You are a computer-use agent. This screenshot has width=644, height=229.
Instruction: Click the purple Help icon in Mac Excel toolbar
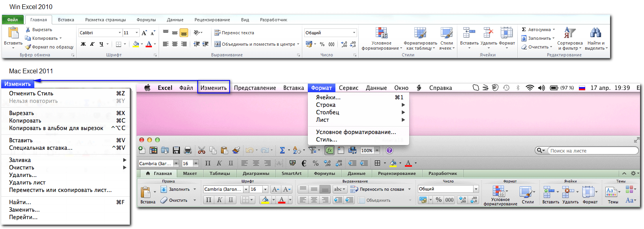pyautogui.click(x=389, y=150)
